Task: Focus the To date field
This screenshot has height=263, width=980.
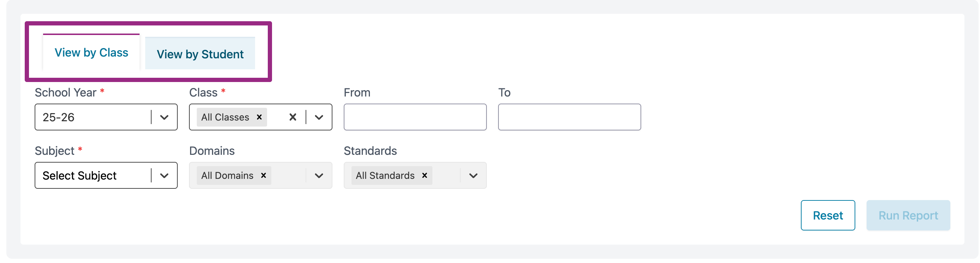Action: click(x=569, y=117)
